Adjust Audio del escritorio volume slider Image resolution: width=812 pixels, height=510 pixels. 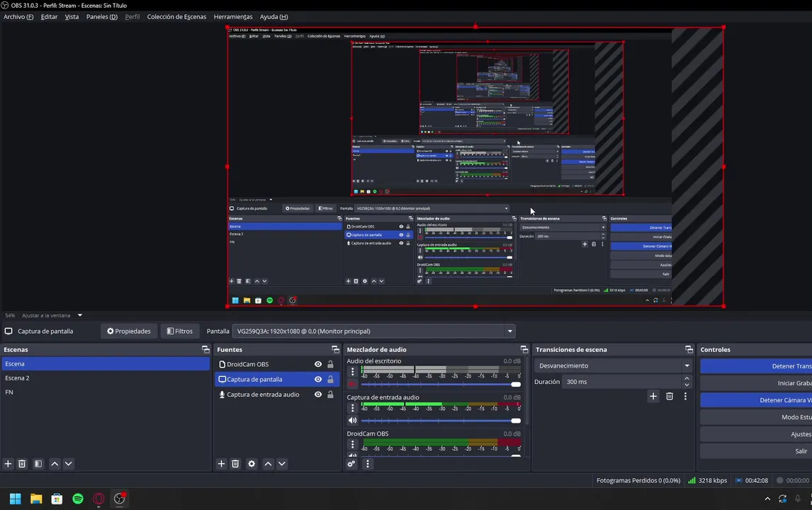(x=441, y=384)
